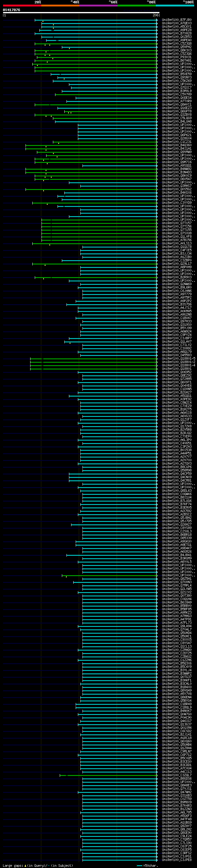Click hit label UniRef100_P93031
Viewport: 197px width, 868px height.
[x=177, y=57]
